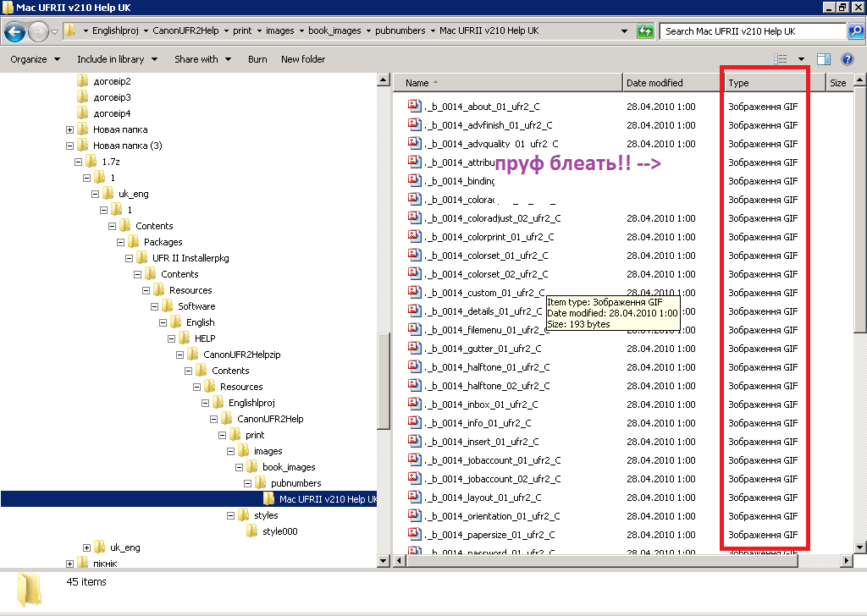Select the Software folder in the tree

pyautogui.click(x=196, y=306)
